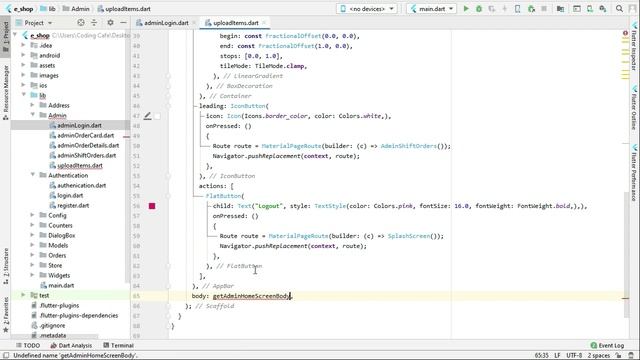640x360 pixels.
Task: Expand the test folder
Action: (x=24, y=295)
